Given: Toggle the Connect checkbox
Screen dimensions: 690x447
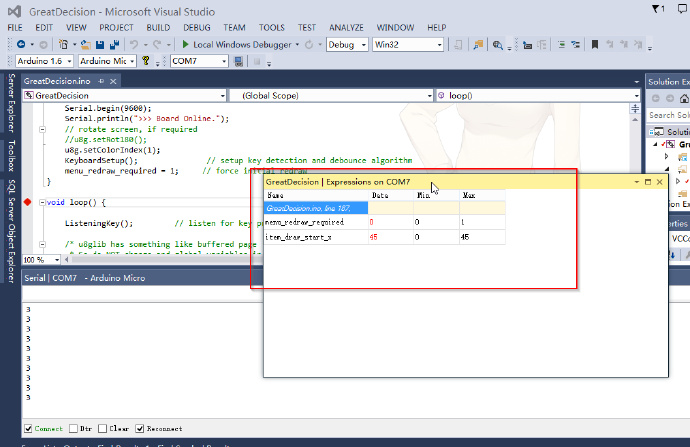Looking at the screenshot, I should pyautogui.click(x=28, y=429).
